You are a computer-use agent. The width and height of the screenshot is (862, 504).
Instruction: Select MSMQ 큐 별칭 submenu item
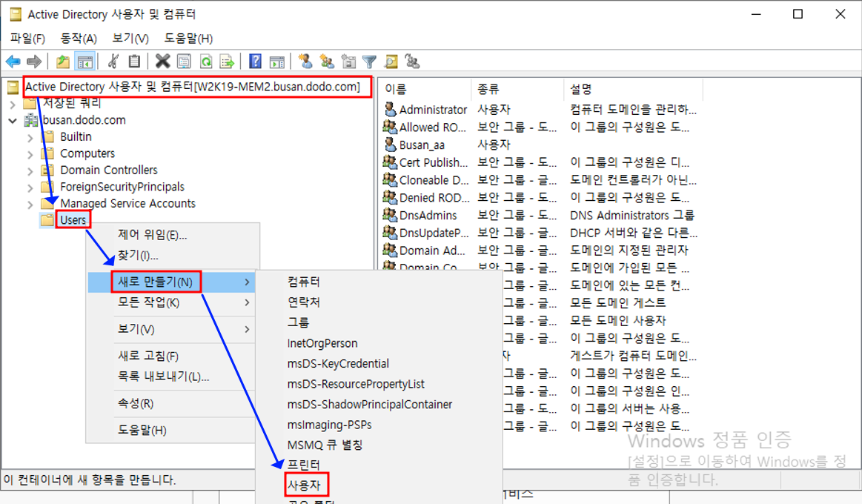pos(325,445)
